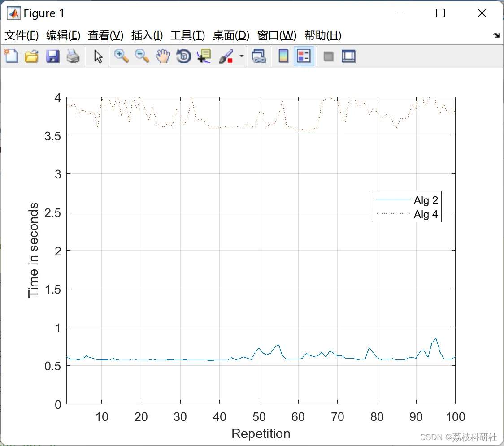Print the figure with printer icon
This screenshot has width=504, height=446.
pyautogui.click(x=73, y=56)
